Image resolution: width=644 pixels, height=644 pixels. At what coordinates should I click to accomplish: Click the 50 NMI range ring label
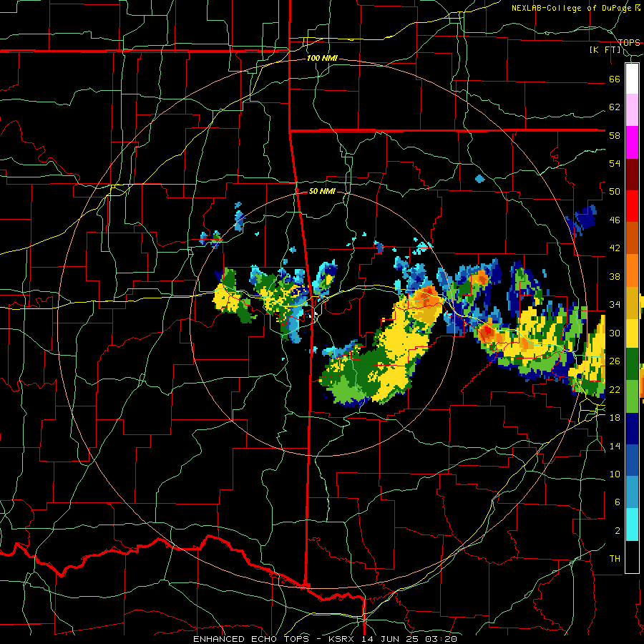(x=322, y=191)
